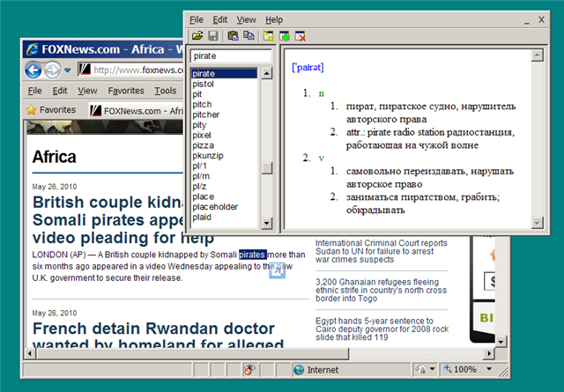Select 'pistol' in the word list
Screen dimensions: 564x392
point(224,85)
